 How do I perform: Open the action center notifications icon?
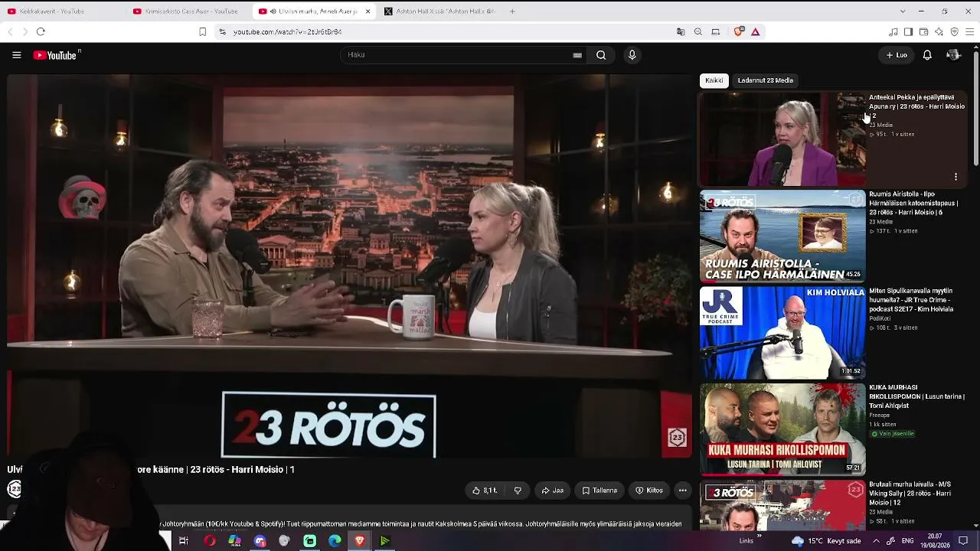[x=963, y=541]
